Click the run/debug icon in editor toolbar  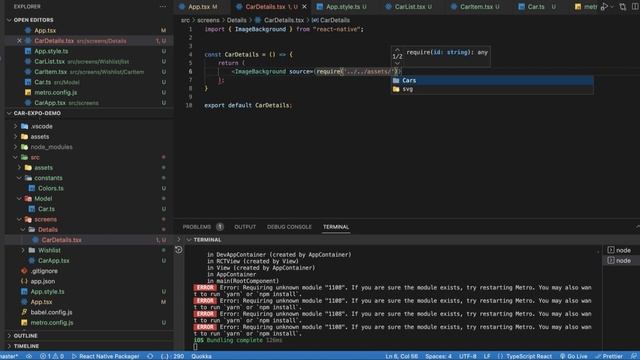click(604, 7)
